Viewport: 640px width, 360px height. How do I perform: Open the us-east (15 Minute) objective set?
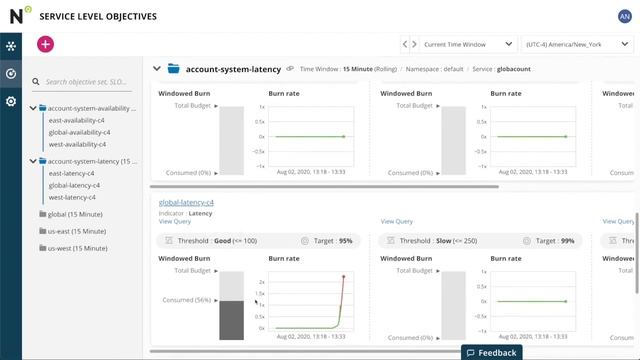(77, 231)
